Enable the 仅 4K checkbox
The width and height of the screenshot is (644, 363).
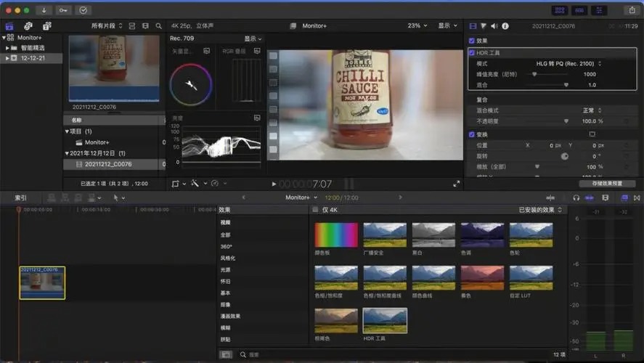[x=315, y=210]
